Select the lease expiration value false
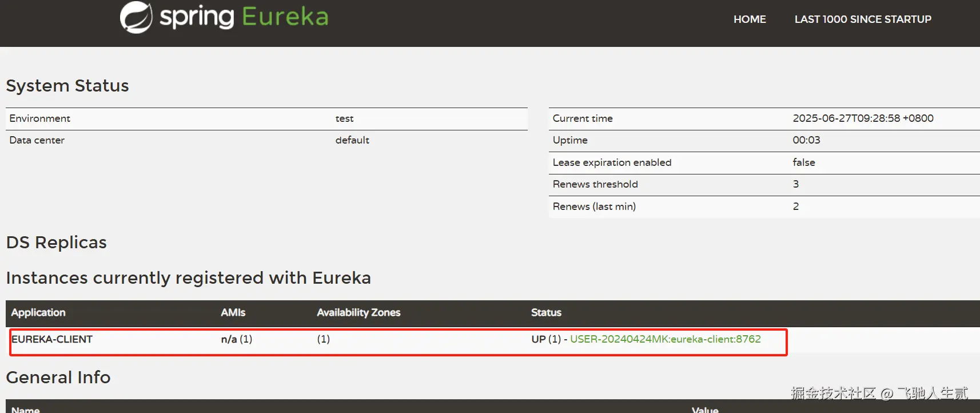980x413 pixels. 804,162
